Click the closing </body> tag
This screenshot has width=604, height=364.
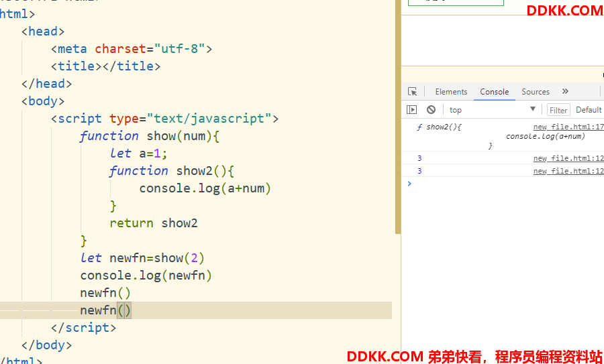click(x=46, y=345)
